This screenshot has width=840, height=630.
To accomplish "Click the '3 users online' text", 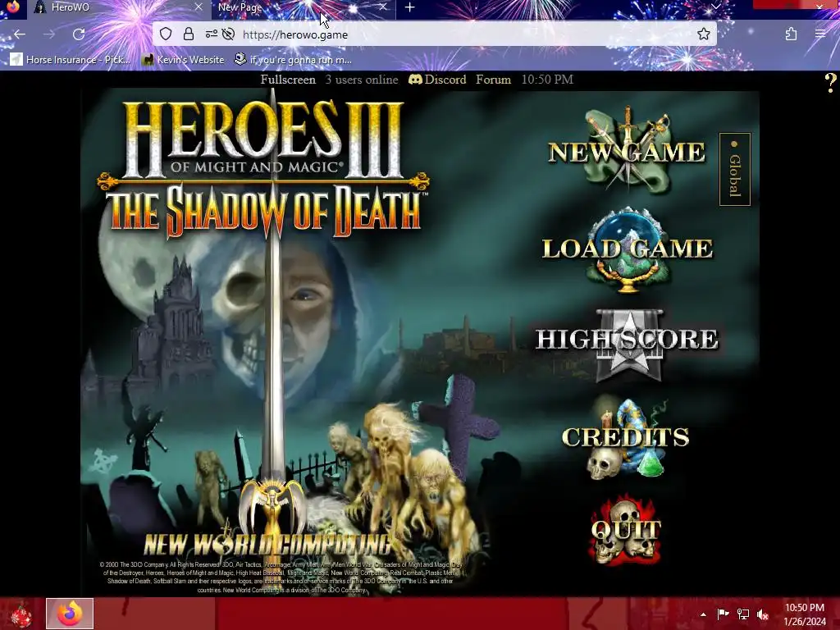I will (x=362, y=80).
